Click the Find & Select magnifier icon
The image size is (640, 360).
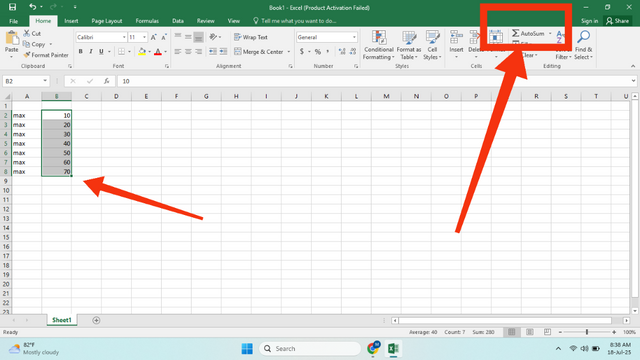click(583, 37)
